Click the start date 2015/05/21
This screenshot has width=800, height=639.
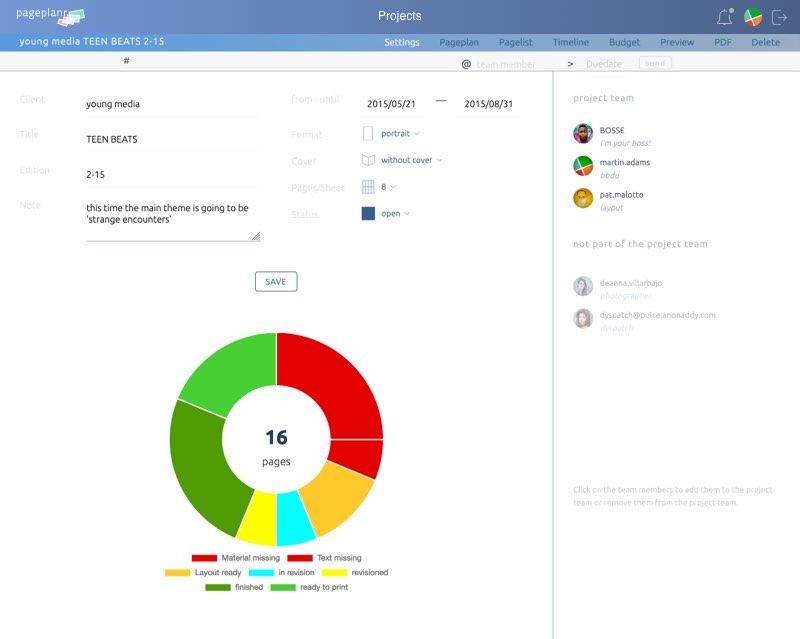pyautogui.click(x=391, y=104)
